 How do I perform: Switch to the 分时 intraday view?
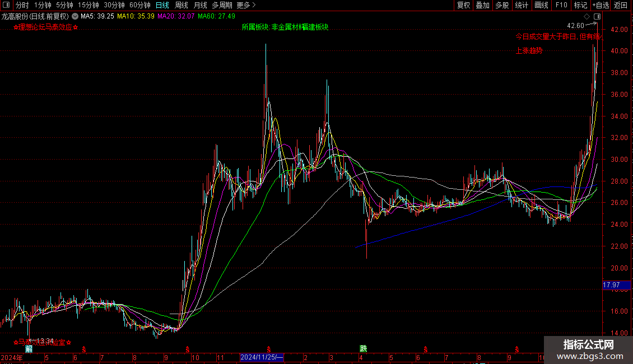(22, 5)
